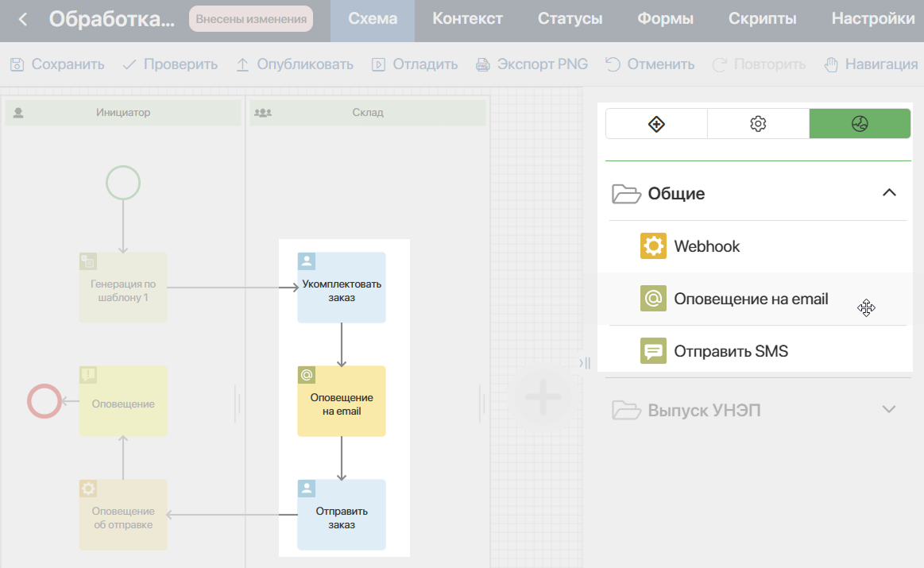
Task: Click the Внесены изменения status badge
Action: [x=251, y=19]
